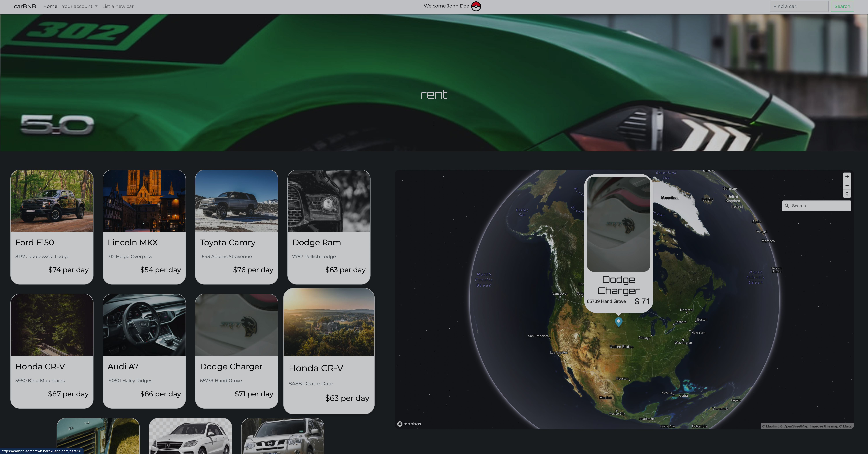The width and height of the screenshot is (868, 454).
Task: Open the silver Nissan SUV thumbnail
Action: (283, 436)
